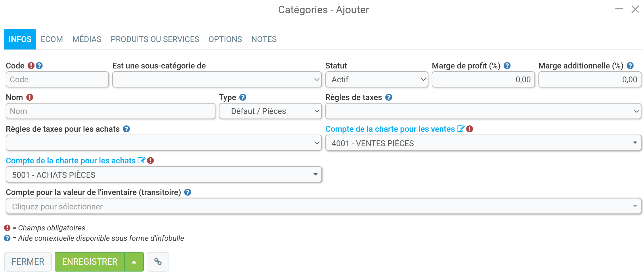Click the "Catégories - Ajouter" title text
This screenshot has height=275, width=644.
324,10
